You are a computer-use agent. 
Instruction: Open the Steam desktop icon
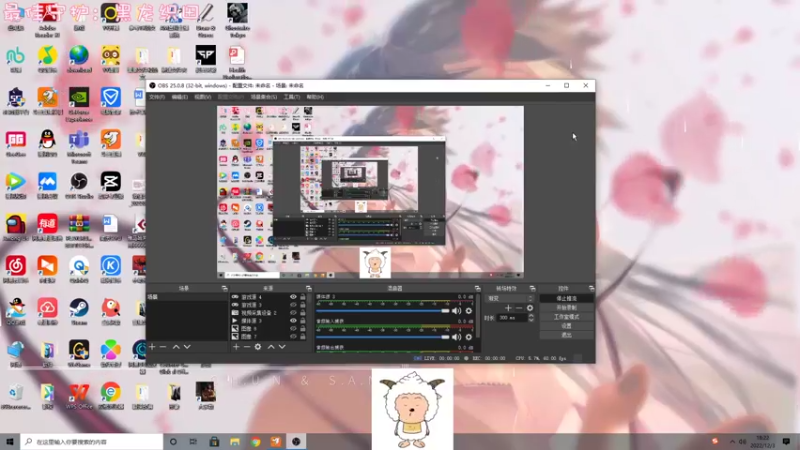(79, 312)
